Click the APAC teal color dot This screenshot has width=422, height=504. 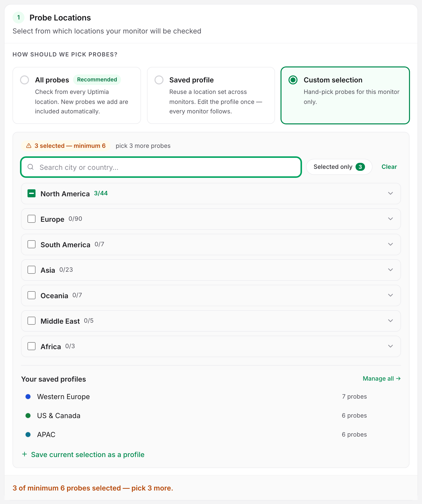(28, 435)
